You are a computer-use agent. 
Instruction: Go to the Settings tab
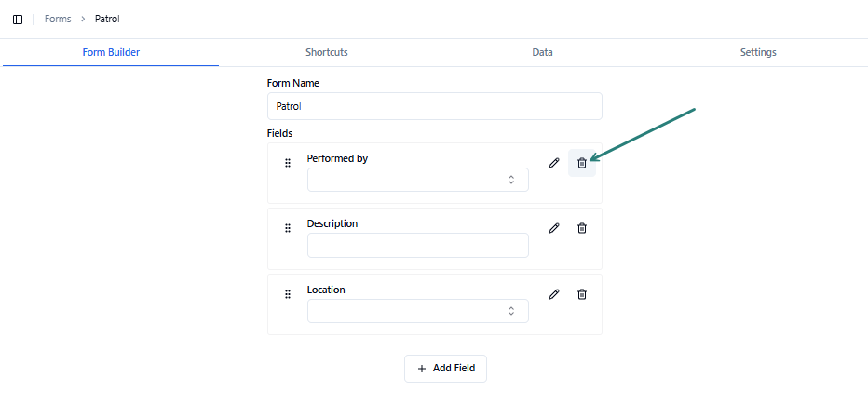click(758, 53)
